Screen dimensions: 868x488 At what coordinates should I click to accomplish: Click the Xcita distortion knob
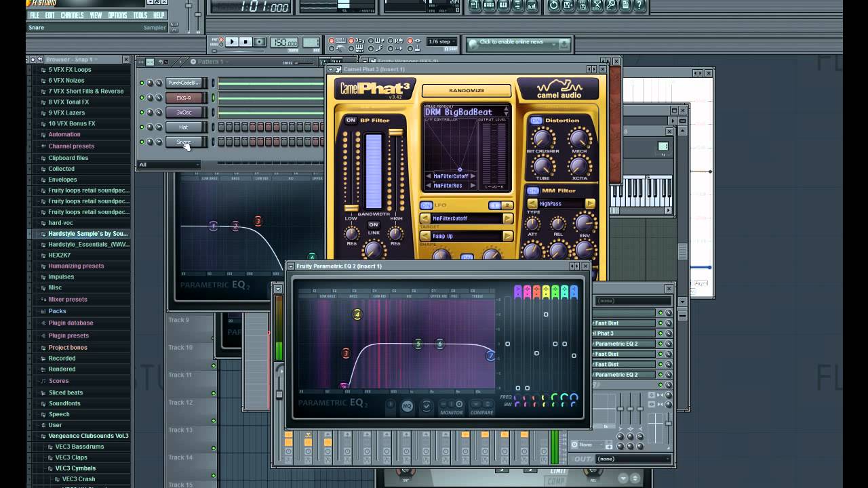pyautogui.click(x=579, y=165)
